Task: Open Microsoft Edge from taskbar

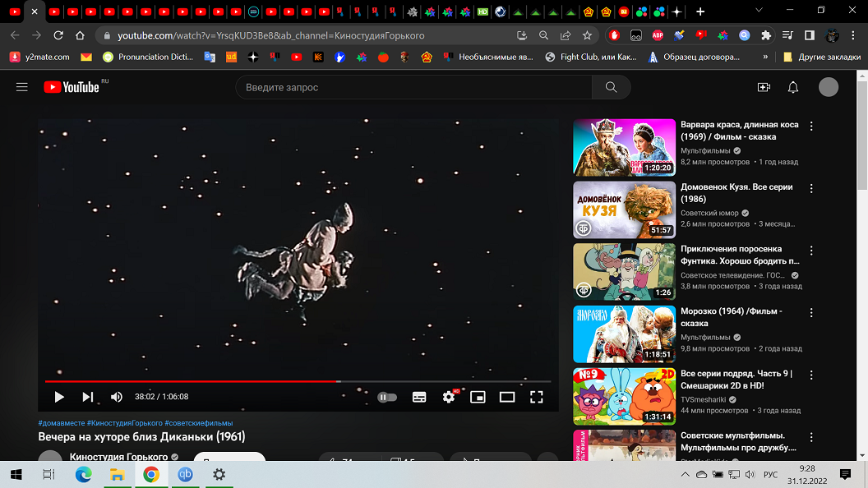Action: pyautogui.click(x=84, y=475)
